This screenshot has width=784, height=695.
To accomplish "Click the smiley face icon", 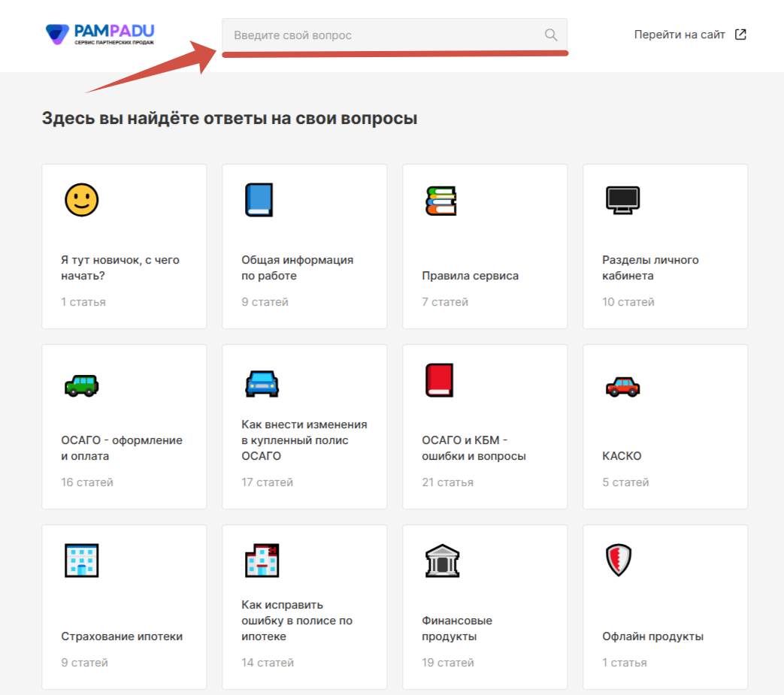I will pos(81,200).
